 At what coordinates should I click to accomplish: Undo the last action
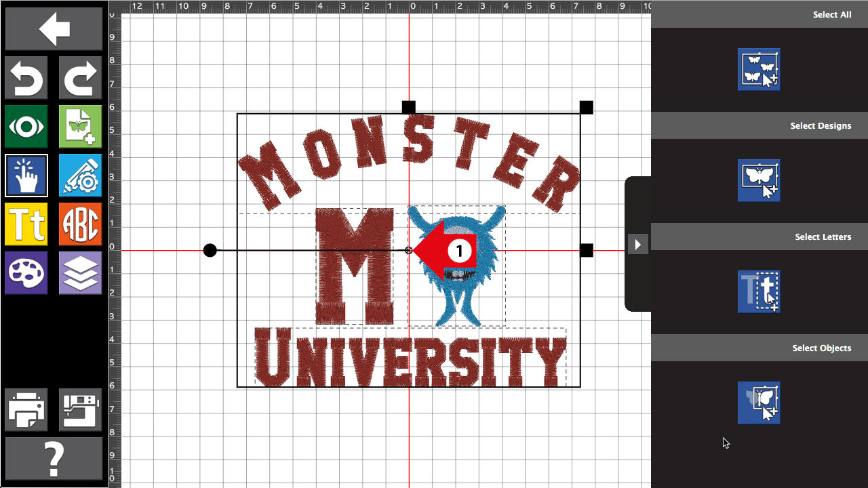click(26, 78)
